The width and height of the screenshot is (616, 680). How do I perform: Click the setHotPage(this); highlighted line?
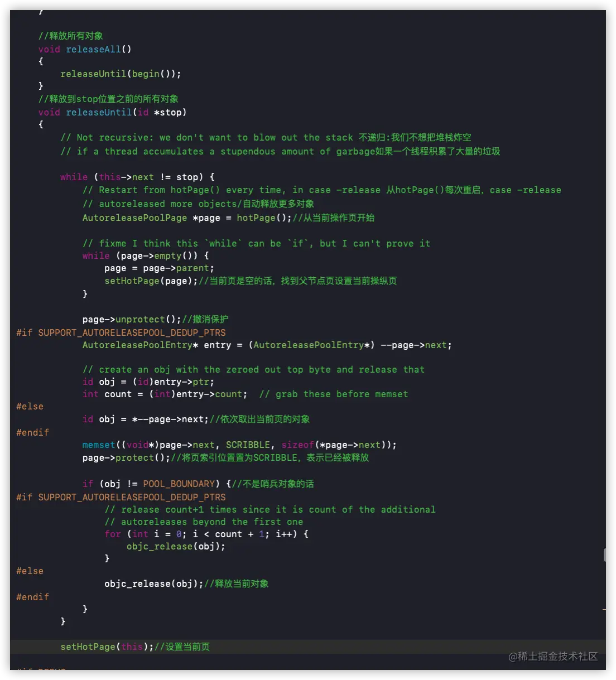point(135,647)
